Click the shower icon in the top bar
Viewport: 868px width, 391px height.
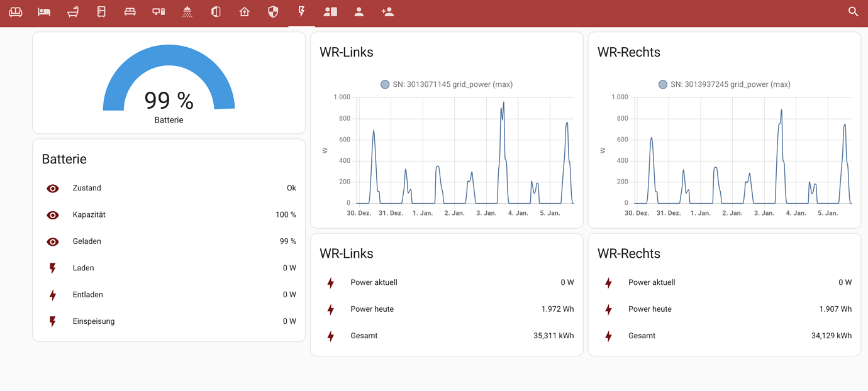187,11
